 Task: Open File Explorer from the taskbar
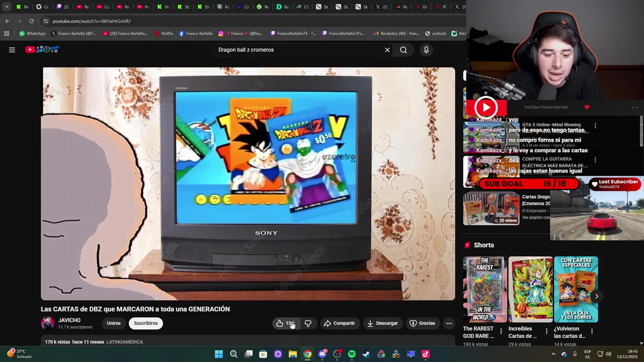click(x=292, y=354)
